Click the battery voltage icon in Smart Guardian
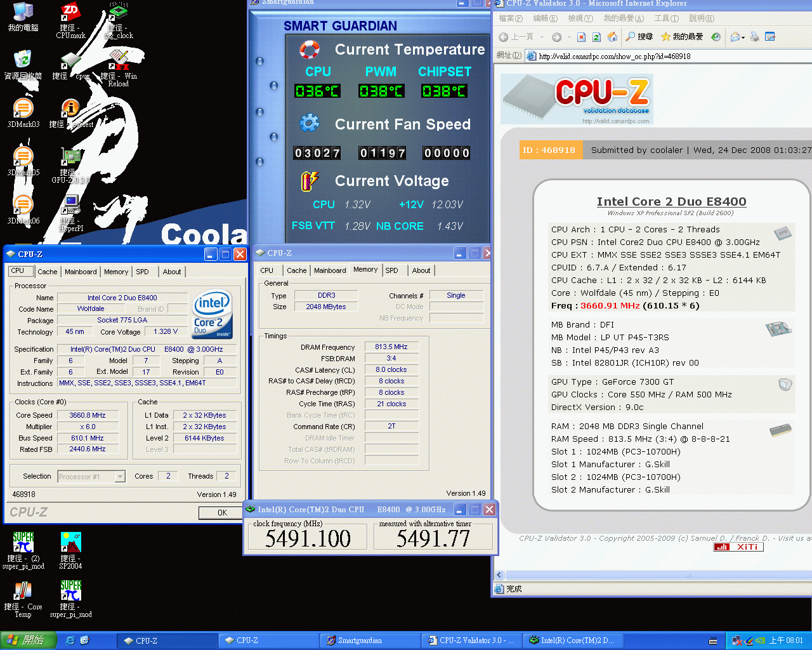 pyautogui.click(x=309, y=181)
